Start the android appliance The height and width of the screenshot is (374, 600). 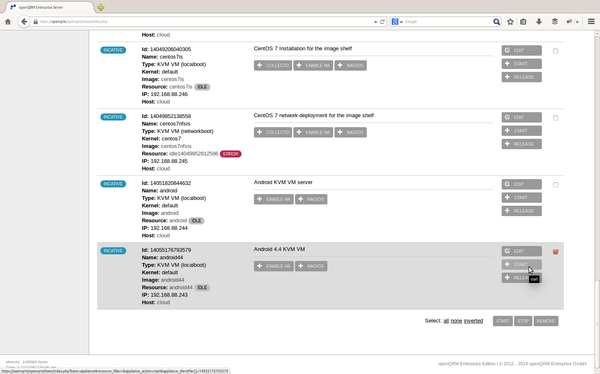coord(522,198)
